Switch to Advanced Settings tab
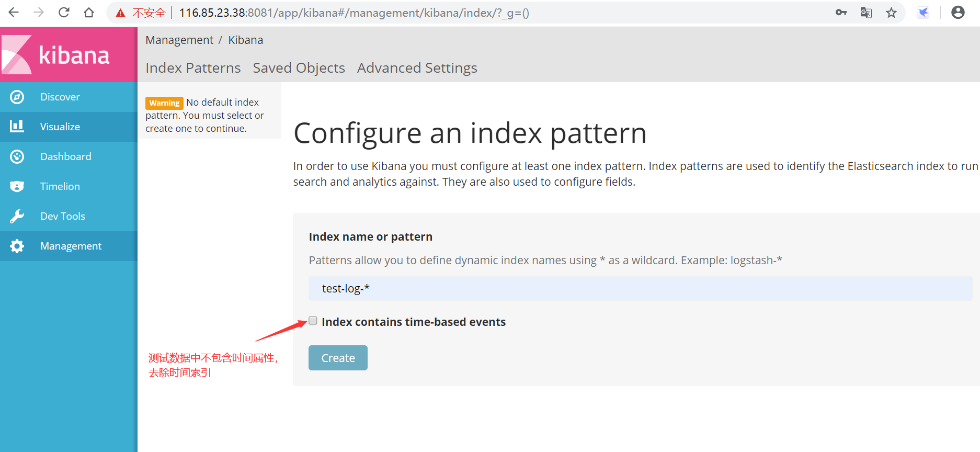980x452 pixels. [417, 68]
